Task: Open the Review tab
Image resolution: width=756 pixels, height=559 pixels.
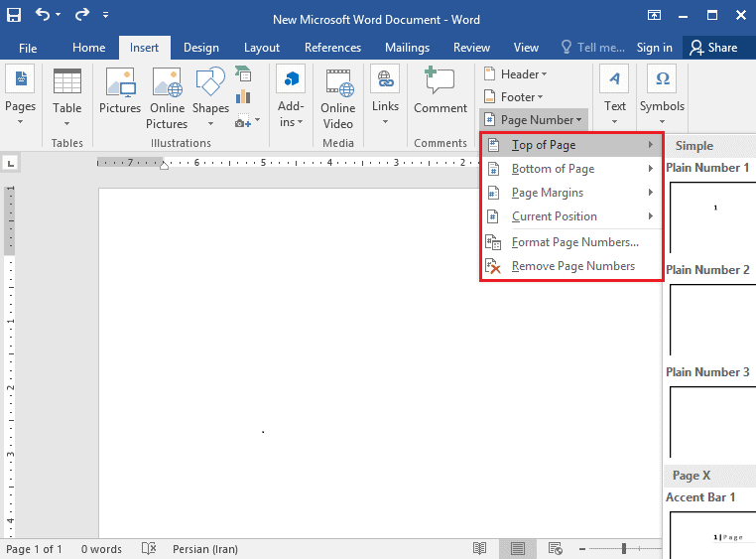Action: pos(471,48)
